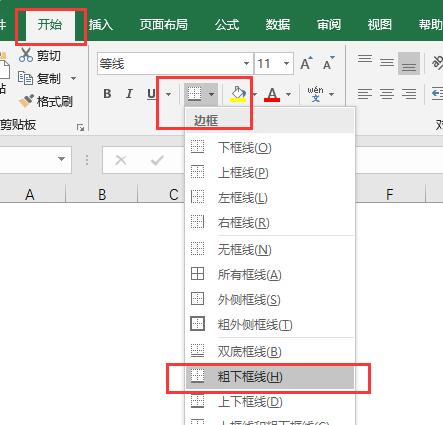Image resolution: width=443 pixels, height=425 pixels.
Task: Click the formula bar confirm checkmark
Action: click(x=157, y=160)
